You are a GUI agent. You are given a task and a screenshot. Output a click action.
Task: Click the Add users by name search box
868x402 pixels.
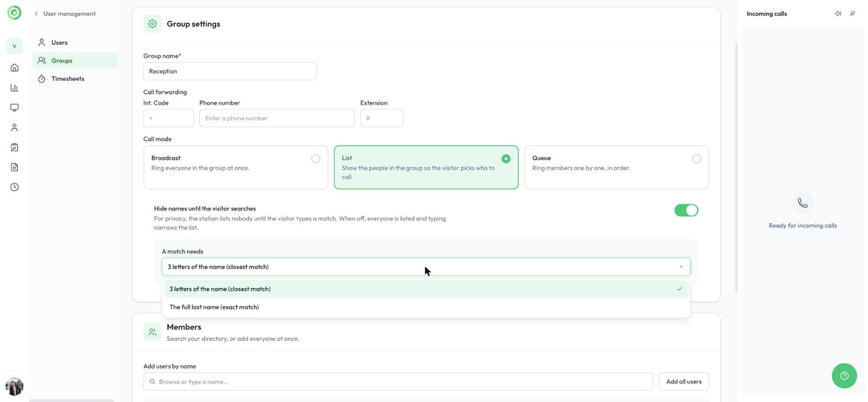398,382
